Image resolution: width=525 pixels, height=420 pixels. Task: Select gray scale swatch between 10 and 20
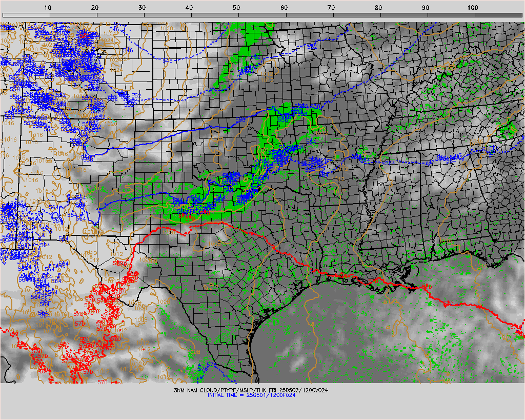(73, 15)
